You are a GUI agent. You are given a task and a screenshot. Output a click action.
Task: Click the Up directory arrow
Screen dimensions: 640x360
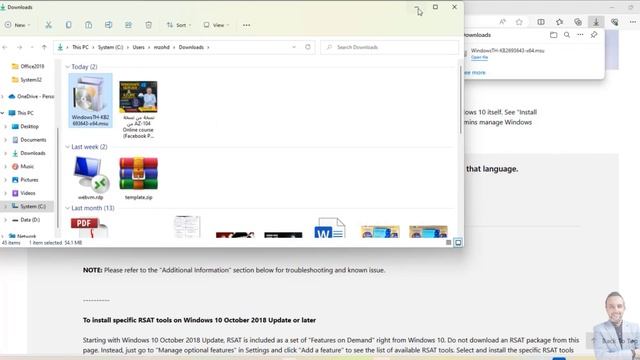(x=44, y=47)
